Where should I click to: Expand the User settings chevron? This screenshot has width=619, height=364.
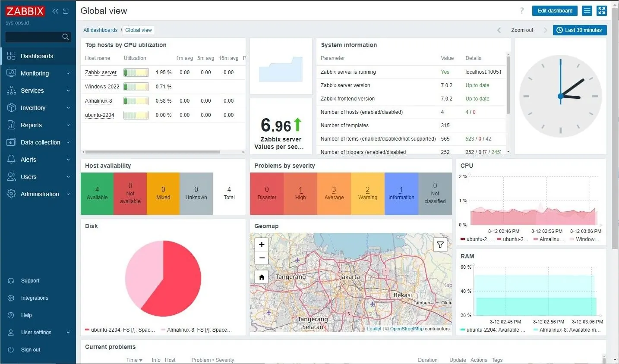[x=68, y=333]
